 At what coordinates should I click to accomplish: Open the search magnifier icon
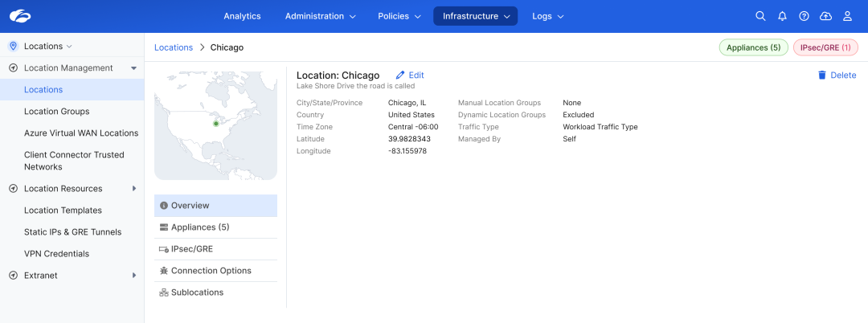tap(760, 16)
